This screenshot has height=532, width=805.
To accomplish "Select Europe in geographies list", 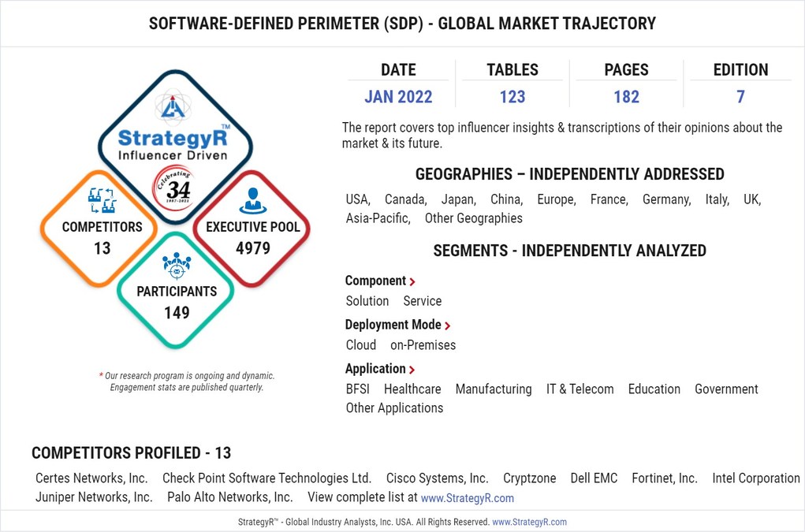I will pyautogui.click(x=557, y=199).
